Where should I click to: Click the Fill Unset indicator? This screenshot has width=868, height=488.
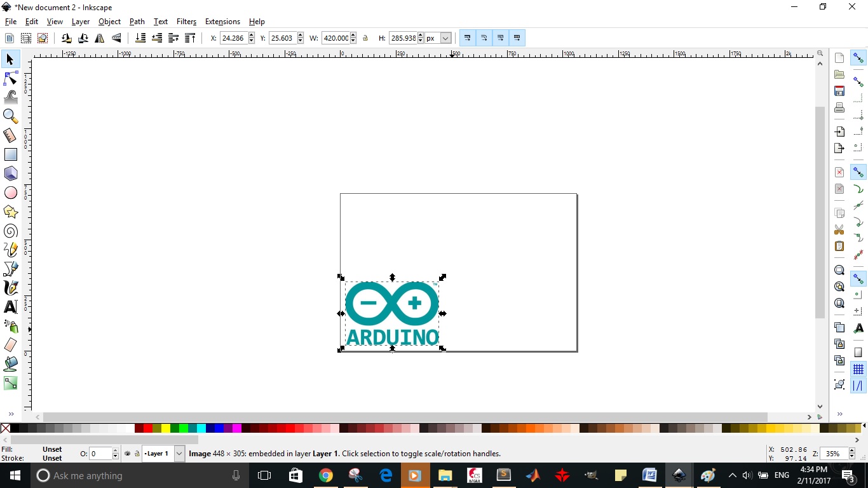click(x=52, y=449)
